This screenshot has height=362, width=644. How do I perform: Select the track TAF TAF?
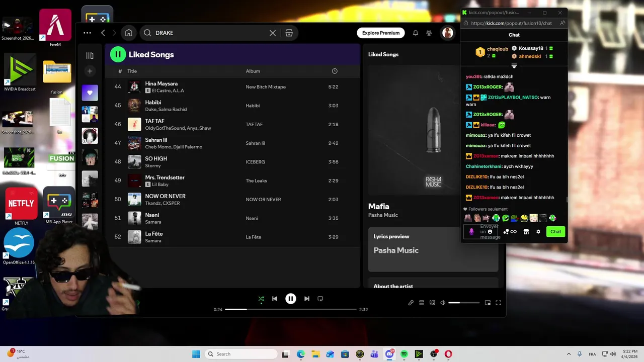[x=154, y=121]
